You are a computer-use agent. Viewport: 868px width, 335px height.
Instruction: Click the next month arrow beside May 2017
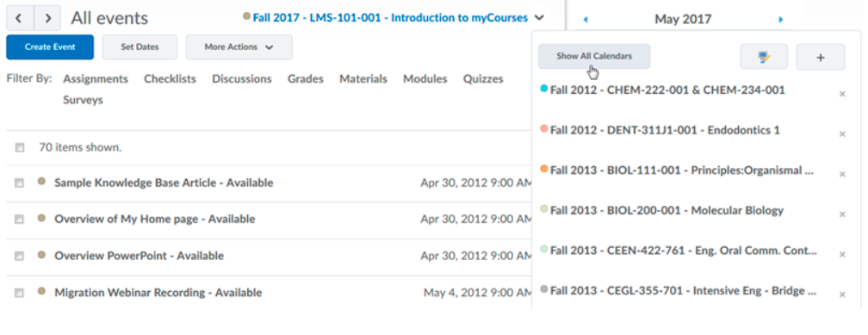tap(780, 20)
